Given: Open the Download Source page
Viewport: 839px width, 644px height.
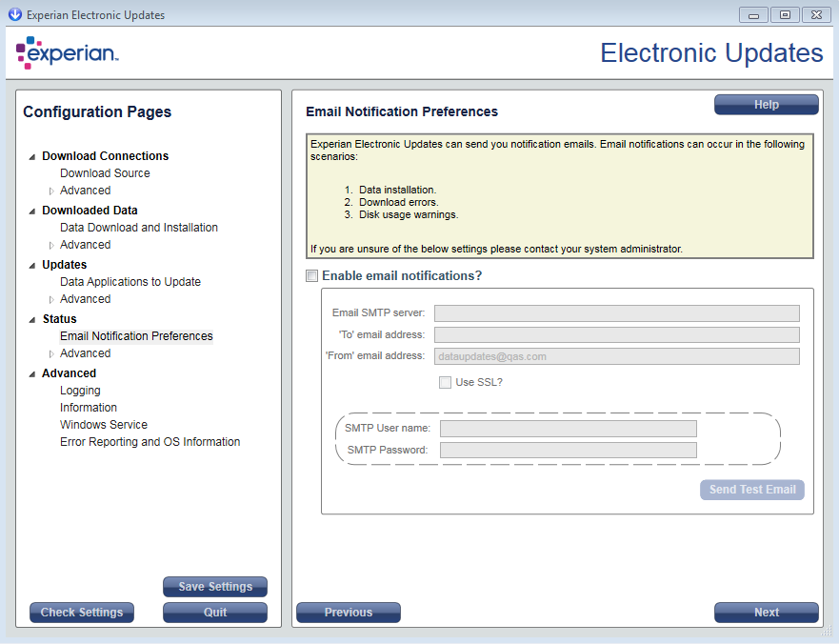Looking at the screenshot, I should 105,173.
